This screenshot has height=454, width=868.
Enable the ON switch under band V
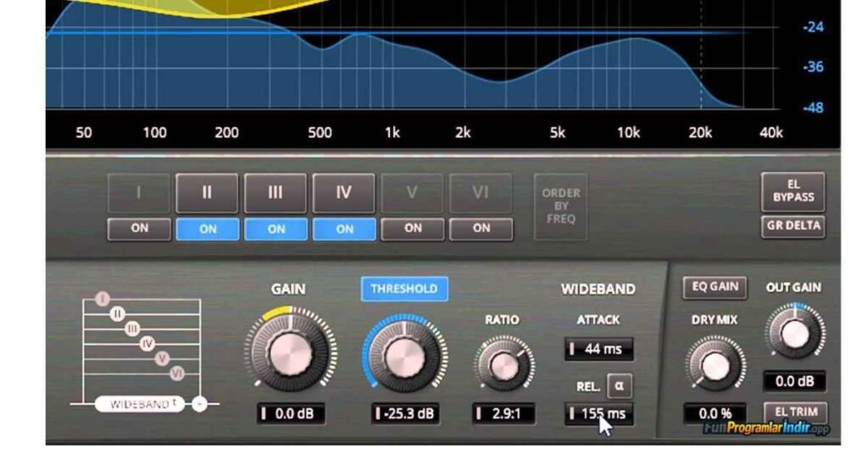tap(413, 229)
